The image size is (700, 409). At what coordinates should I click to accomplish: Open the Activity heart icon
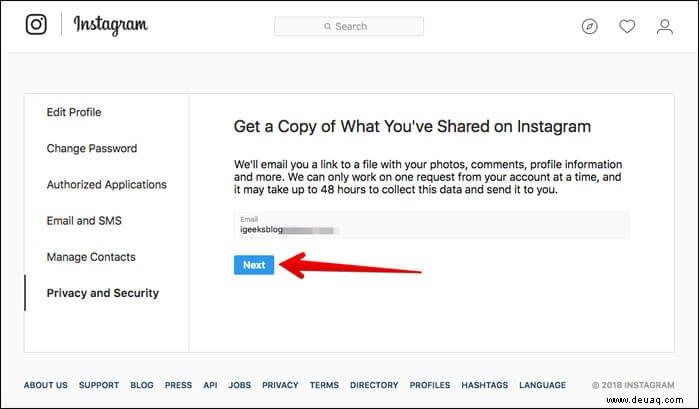pos(627,26)
